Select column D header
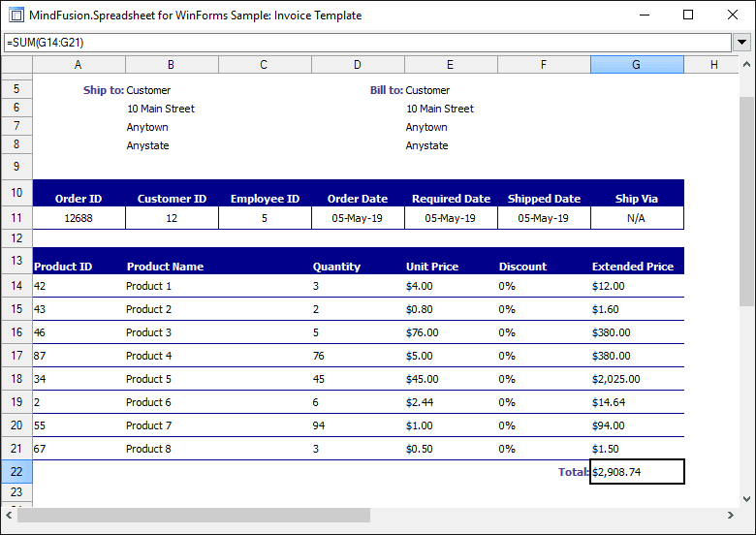The width and height of the screenshot is (756, 535). click(x=358, y=65)
